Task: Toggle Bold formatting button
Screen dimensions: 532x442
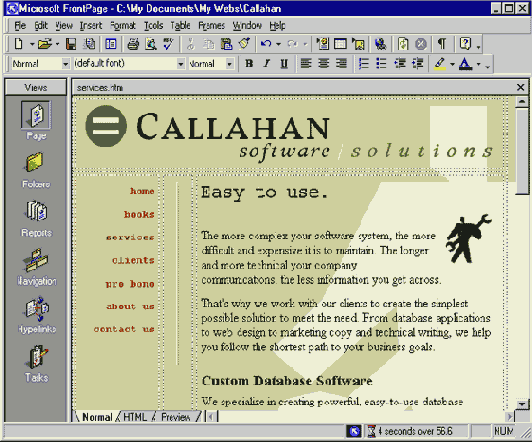Action: (249, 63)
